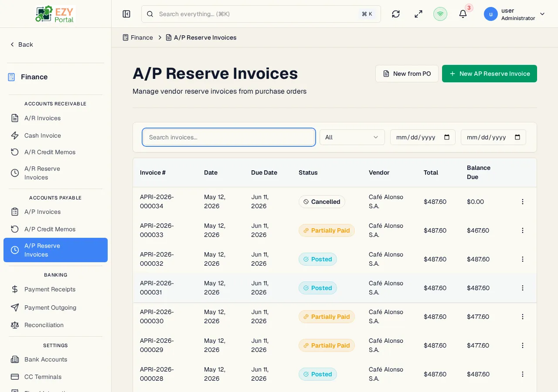Open the user account dropdown chevron
The height and width of the screenshot is (392, 558).
[542, 14]
